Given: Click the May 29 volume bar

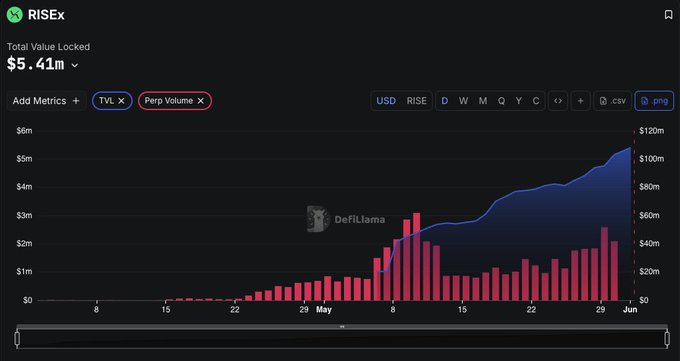Looking at the screenshot, I should point(604,263).
